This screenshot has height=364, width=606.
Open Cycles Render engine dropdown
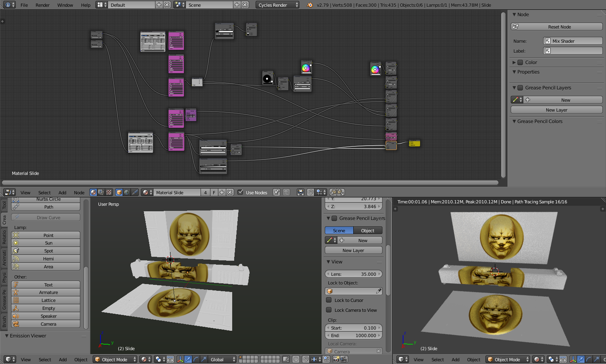(278, 5)
